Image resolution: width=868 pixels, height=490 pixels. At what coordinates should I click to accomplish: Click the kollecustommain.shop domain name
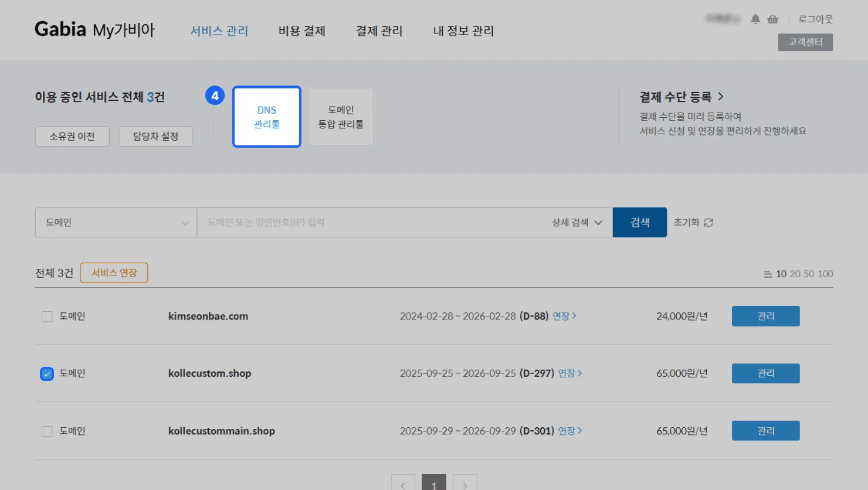(x=222, y=431)
